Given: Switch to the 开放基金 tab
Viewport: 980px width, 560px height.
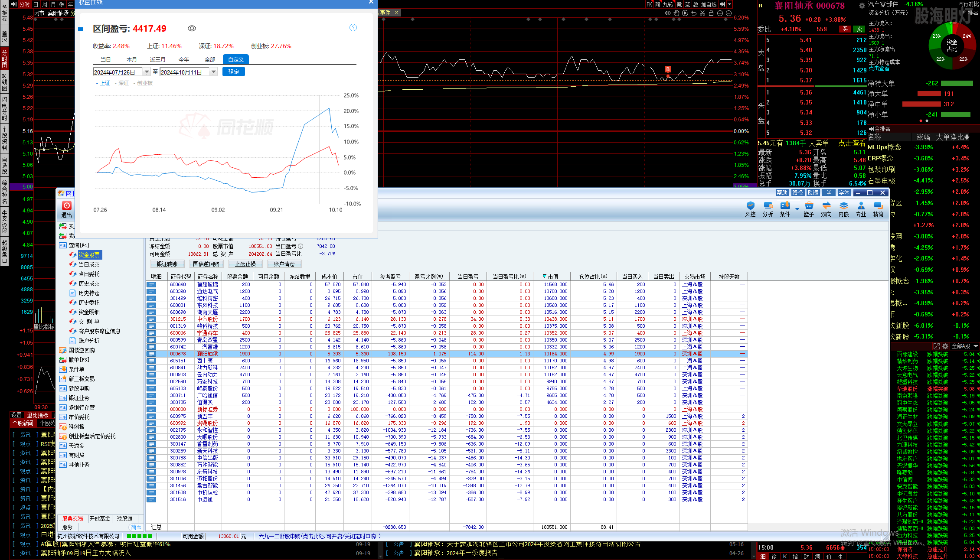Looking at the screenshot, I should 99,518.
